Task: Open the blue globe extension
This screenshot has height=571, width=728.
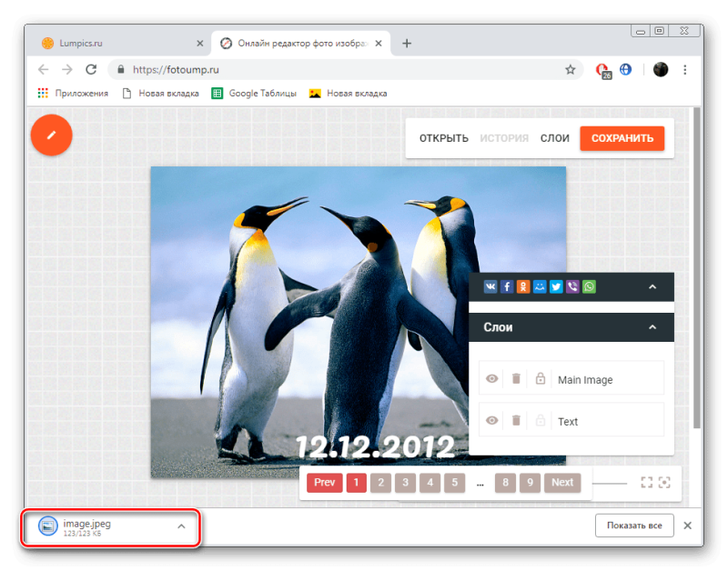Action: tap(626, 70)
